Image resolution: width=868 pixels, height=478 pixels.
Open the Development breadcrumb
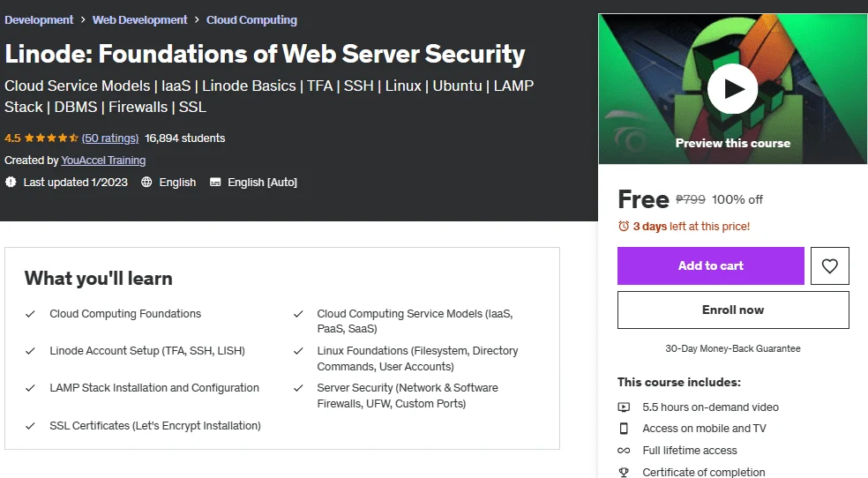point(39,20)
